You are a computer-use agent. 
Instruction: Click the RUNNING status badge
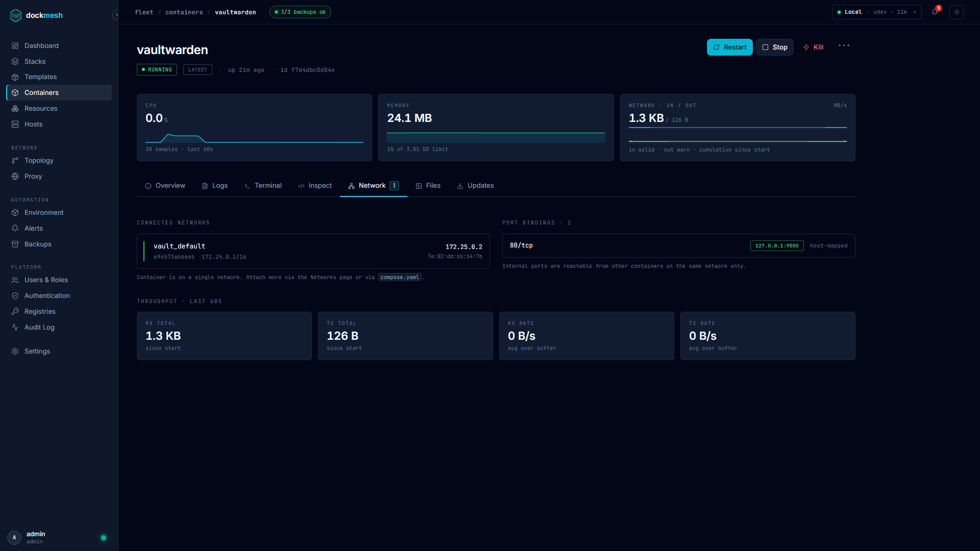(157, 69)
